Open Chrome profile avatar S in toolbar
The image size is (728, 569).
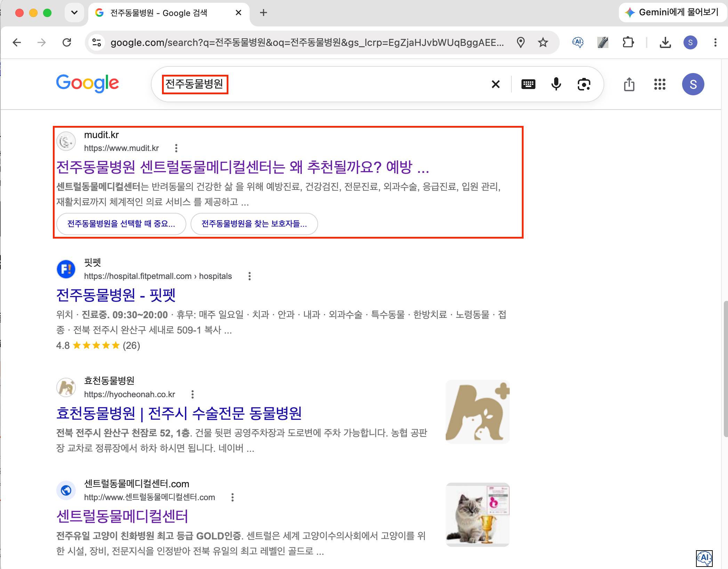tap(690, 42)
